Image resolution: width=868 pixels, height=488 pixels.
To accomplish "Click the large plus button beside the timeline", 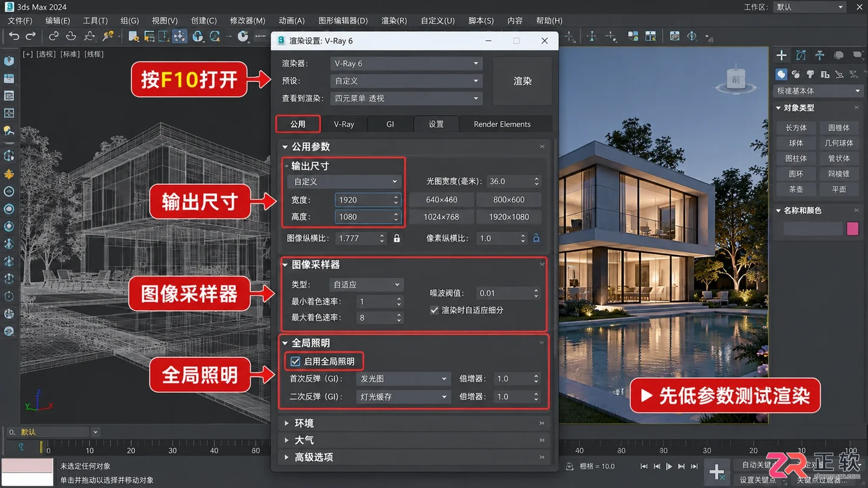I will 716,472.
